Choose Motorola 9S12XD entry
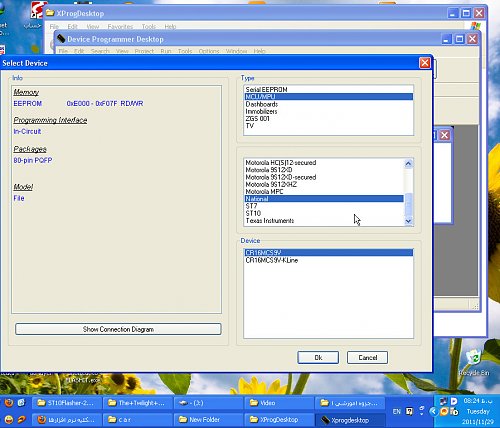The width and height of the screenshot is (500, 428). coord(324,170)
